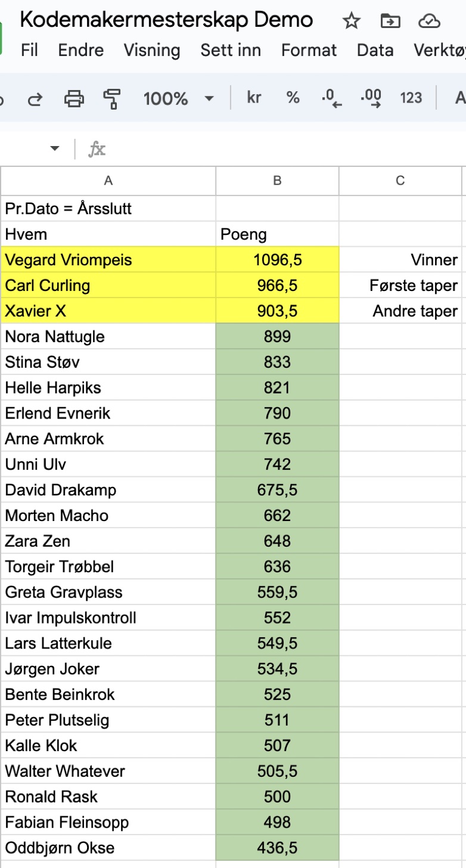The height and width of the screenshot is (868, 466).
Task: Select the yellow-highlighted score 1096,5
Action: [277, 259]
